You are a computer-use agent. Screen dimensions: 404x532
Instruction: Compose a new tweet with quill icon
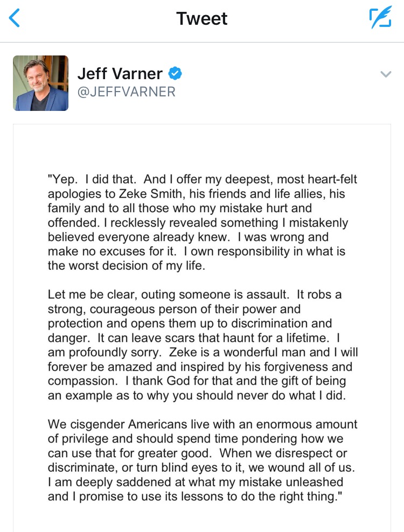[380, 17]
